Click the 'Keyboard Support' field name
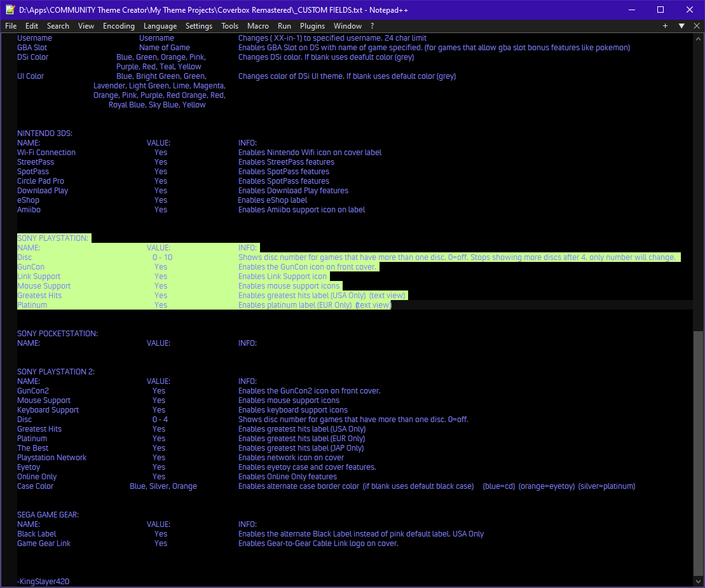 tap(48, 410)
